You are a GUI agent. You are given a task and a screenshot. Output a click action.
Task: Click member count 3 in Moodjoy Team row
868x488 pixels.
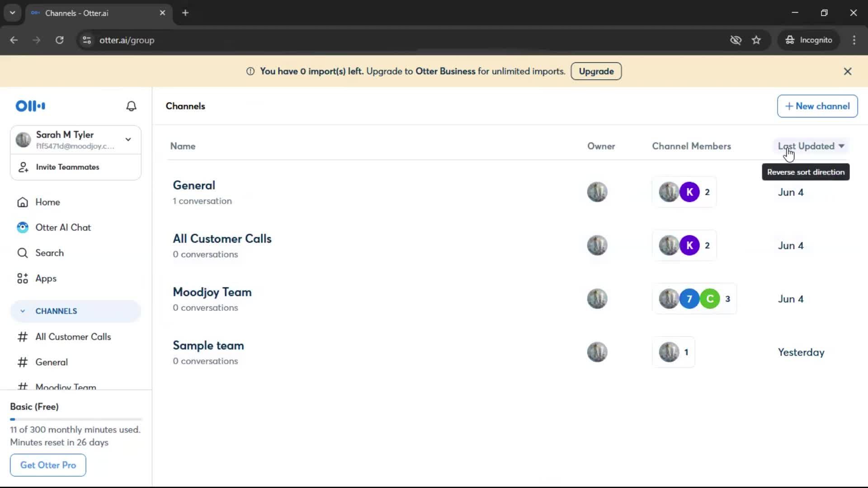(727, 299)
